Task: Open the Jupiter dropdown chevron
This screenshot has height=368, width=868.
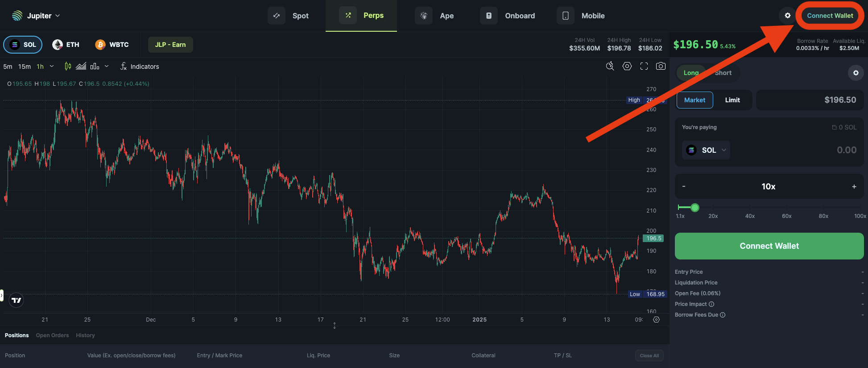Action: (x=58, y=16)
